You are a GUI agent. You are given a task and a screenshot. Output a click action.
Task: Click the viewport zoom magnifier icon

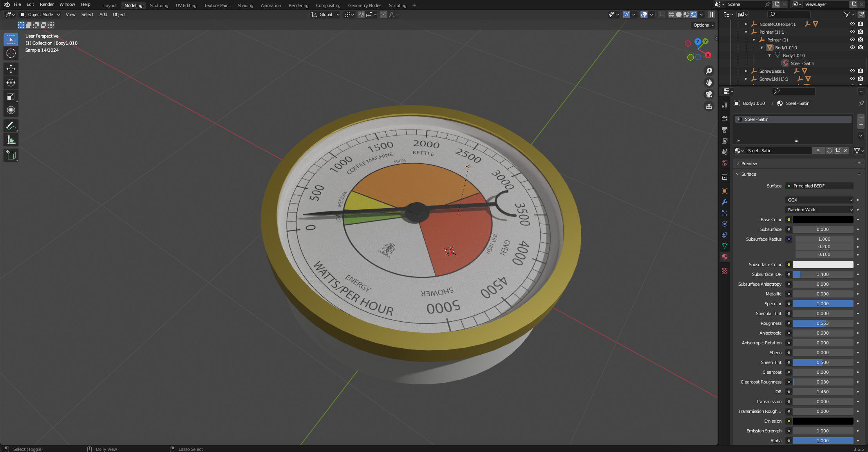click(x=709, y=71)
